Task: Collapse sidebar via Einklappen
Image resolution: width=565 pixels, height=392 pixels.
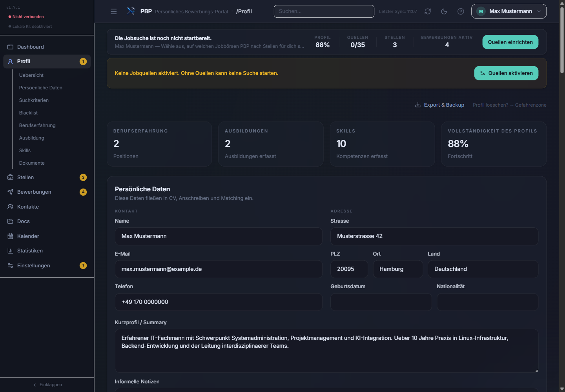Action: pyautogui.click(x=47, y=385)
